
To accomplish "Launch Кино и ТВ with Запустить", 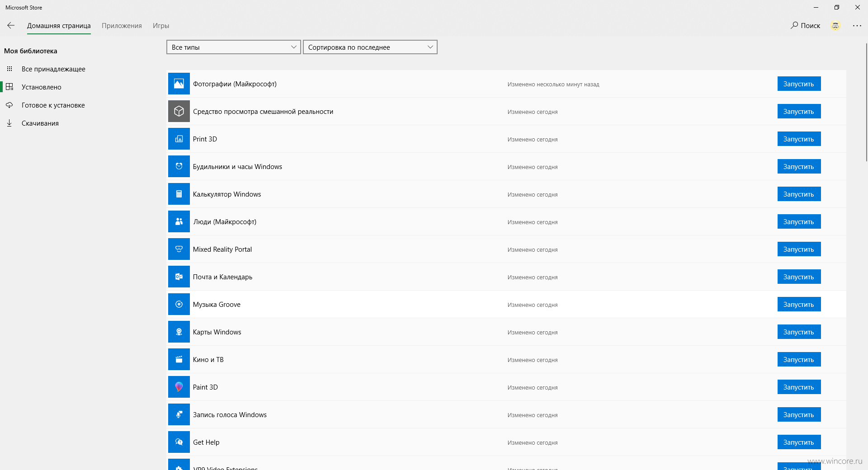I will pos(799,359).
